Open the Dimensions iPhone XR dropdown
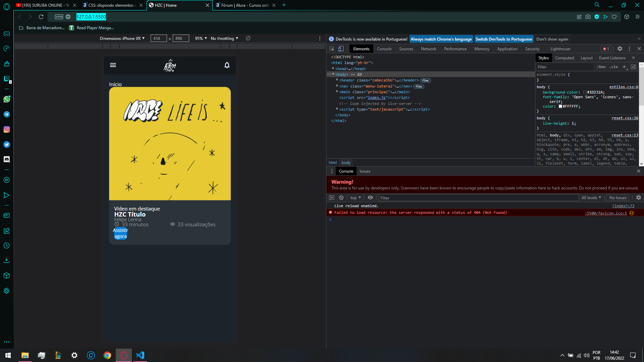Image resolution: width=644 pixels, height=362 pixels. point(122,39)
